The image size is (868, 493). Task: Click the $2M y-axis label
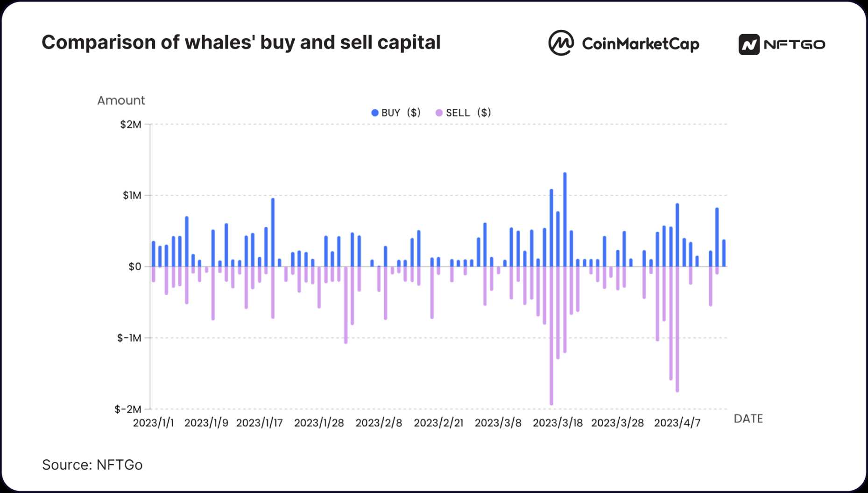(x=130, y=124)
